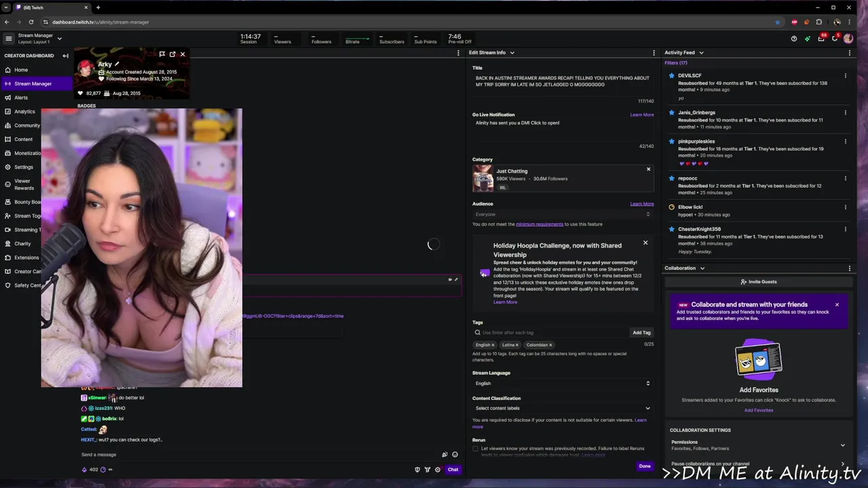Click Invite Guests in Collaboration
This screenshot has height=488, width=868.
click(x=759, y=282)
